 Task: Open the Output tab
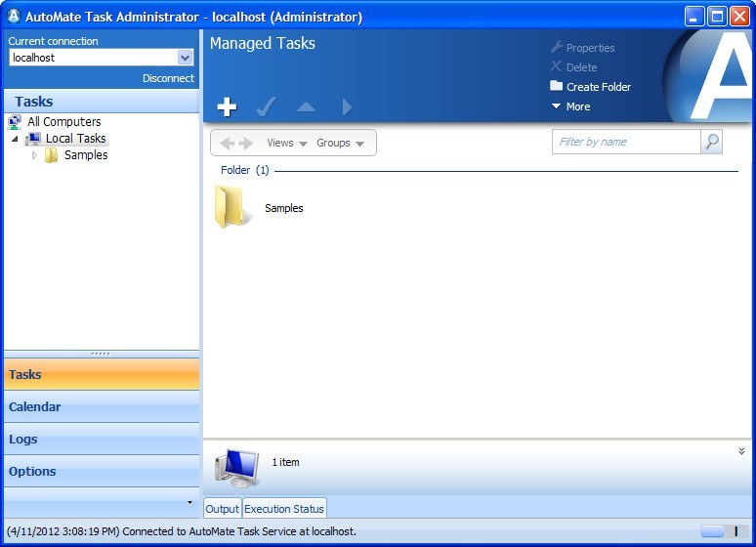point(223,509)
